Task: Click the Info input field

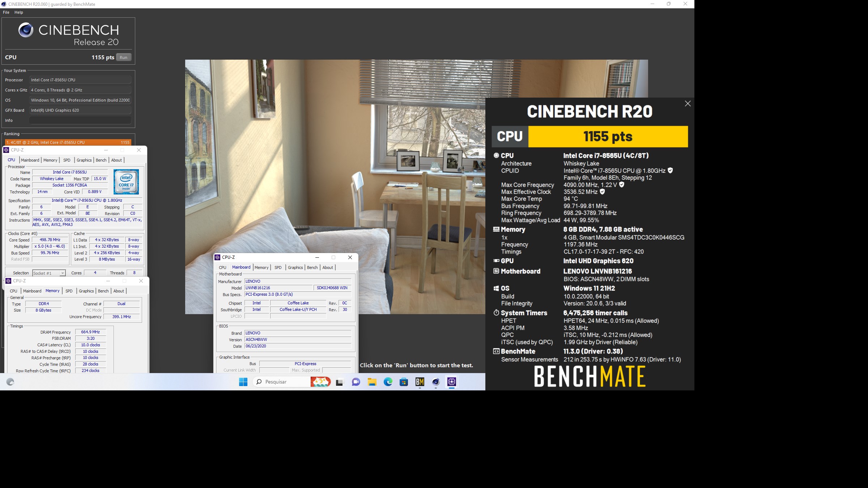Action: pos(80,120)
